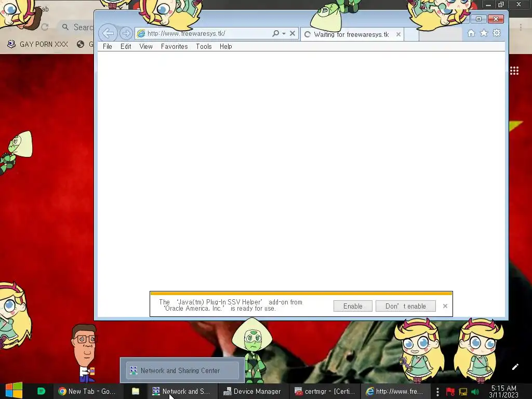
Task: Switch to certmgr taskbar button
Action: [x=325, y=391]
